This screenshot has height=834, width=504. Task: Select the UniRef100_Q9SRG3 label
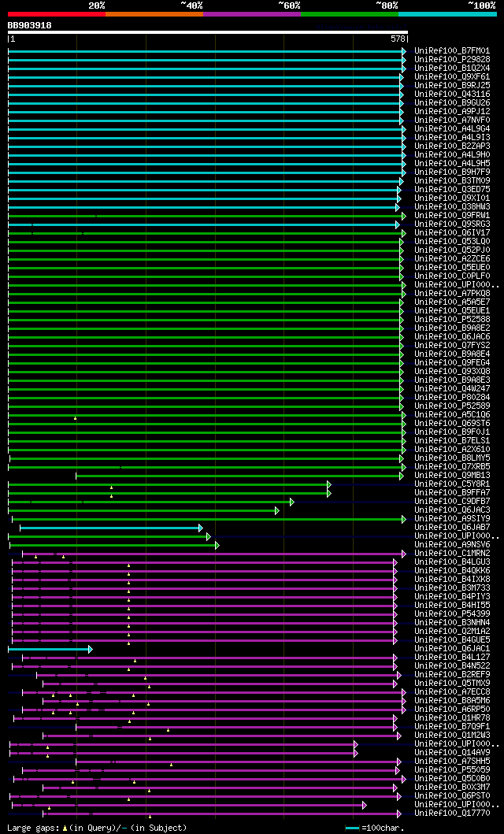click(452, 224)
